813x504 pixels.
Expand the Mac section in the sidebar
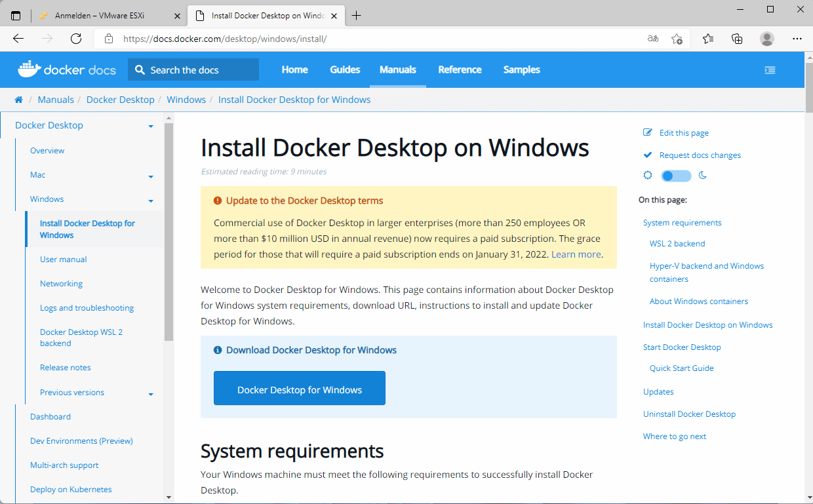[x=151, y=175]
